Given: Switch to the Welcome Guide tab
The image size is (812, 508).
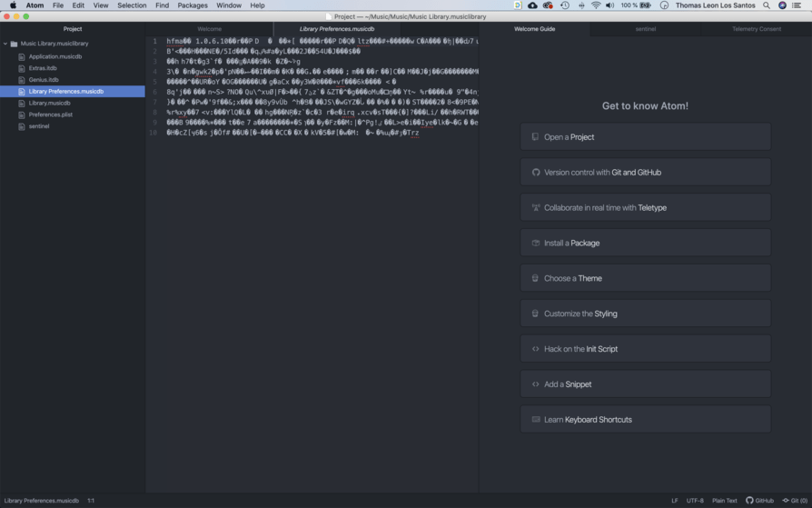Looking at the screenshot, I should 534,29.
